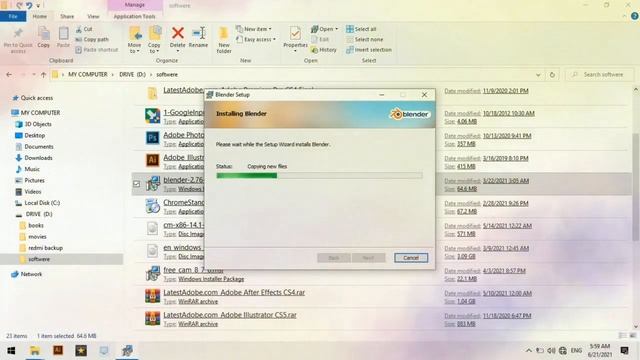Select Documents in navigation pane
This screenshot has height=360, width=640.
35,147
